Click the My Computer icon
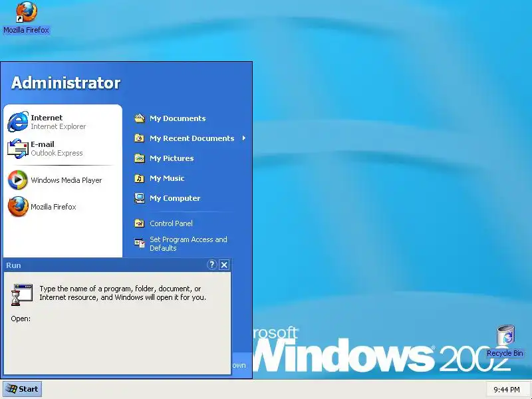 tap(140, 198)
